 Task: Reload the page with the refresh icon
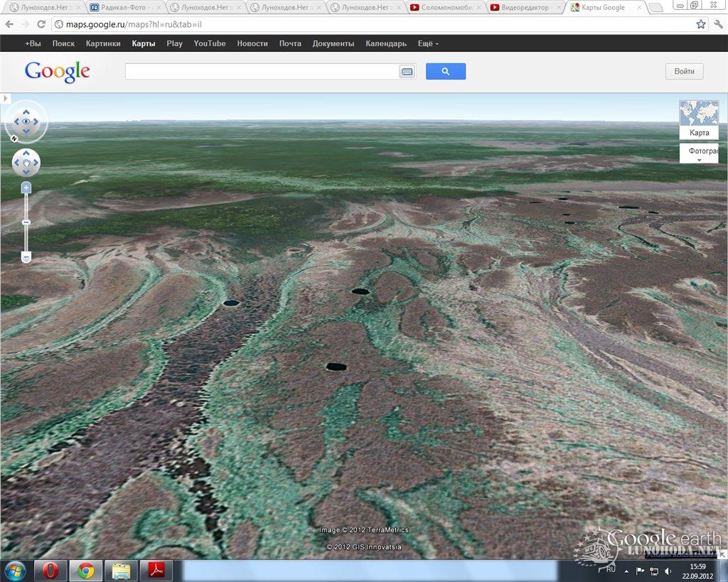click(41, 24)
